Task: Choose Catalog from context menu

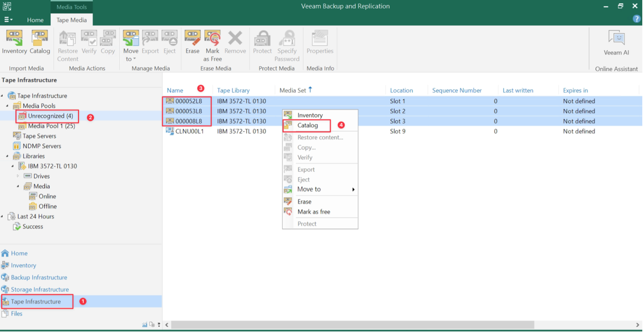Action: click(320, 126)
